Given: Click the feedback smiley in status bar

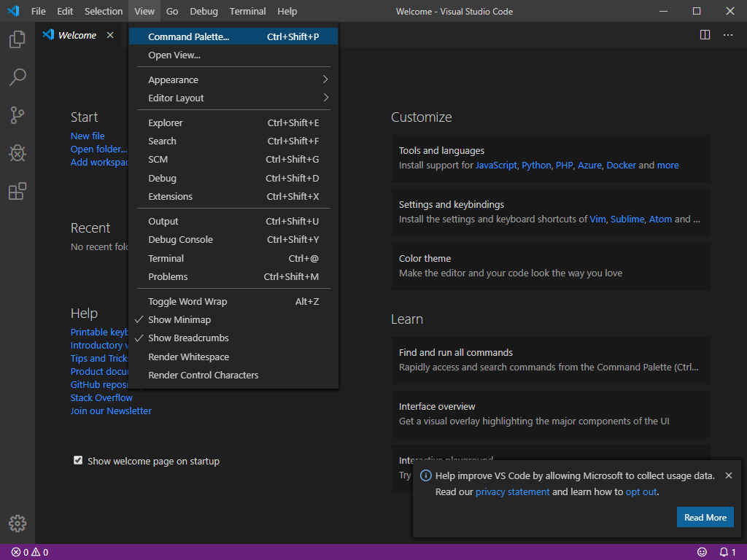Looking at the screenshot, I should (x=702, y=552).
